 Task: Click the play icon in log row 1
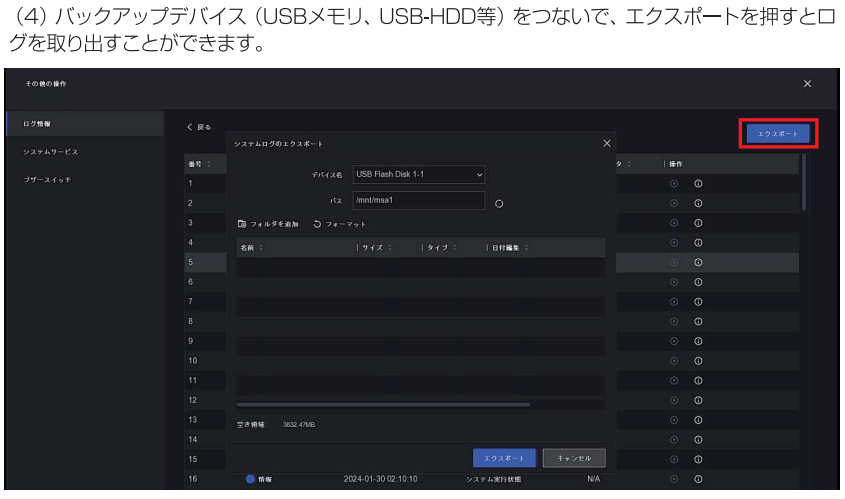[x=674, y=184]
